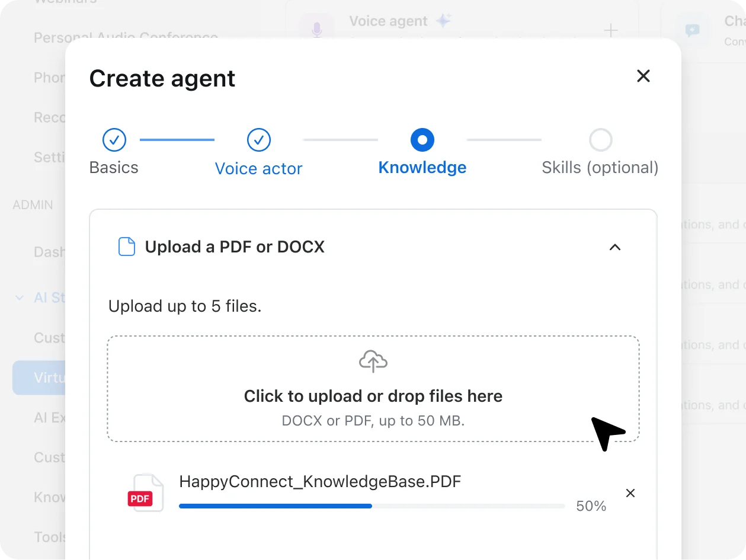Image resolution: width=746 pixels, height=560 pixels.
Task: Click the document icon next to Upload a PDF or DOCX
Action: 127,247
